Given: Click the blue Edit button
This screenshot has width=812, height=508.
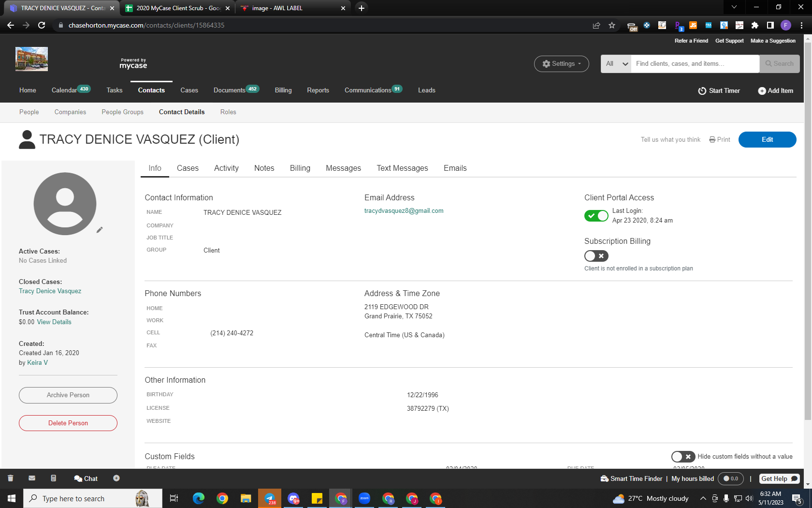Looking at the screenshot, I should tap(768, 140).
